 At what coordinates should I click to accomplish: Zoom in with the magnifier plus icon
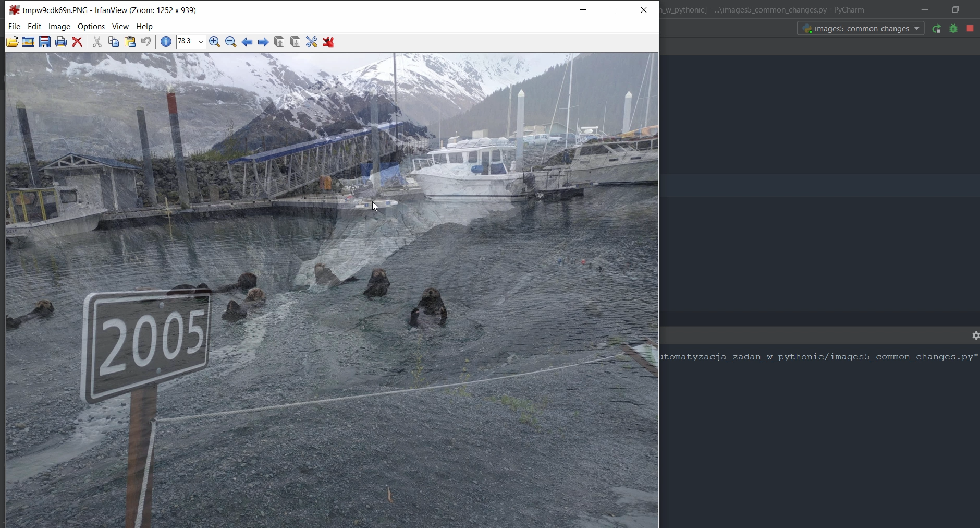point(215,42)
